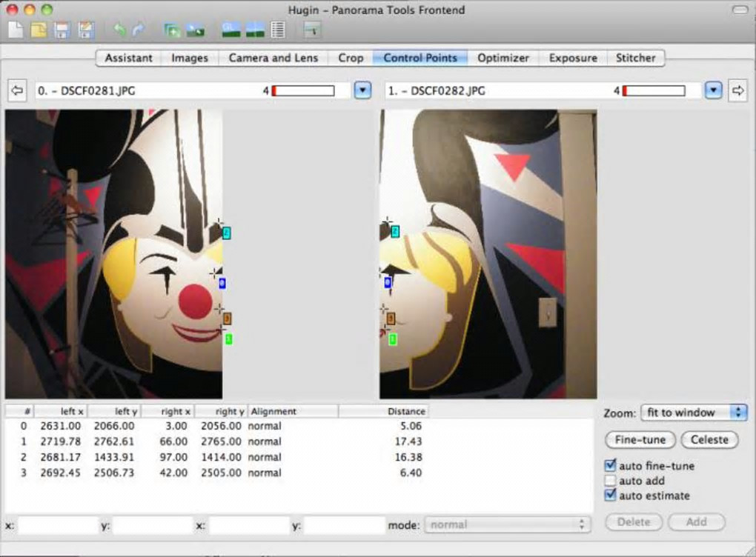Redo action with the blue curved arrow
Image resolution: width=756 pixels, height=557 pixels.
pos(139,30)
